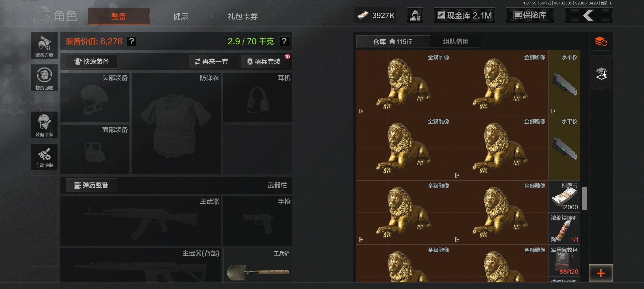Click the 弹药整备 button
This screenshot has height=289, width=644.
91,185
